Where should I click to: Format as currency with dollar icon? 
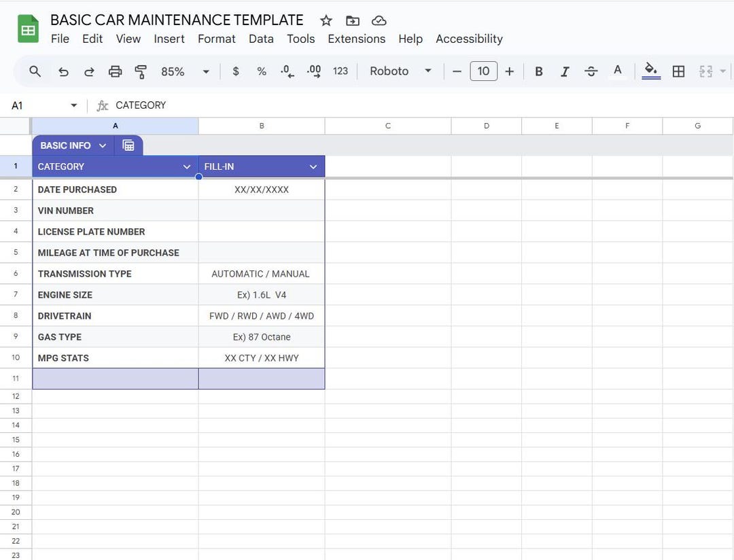click(x=236, y=71)
